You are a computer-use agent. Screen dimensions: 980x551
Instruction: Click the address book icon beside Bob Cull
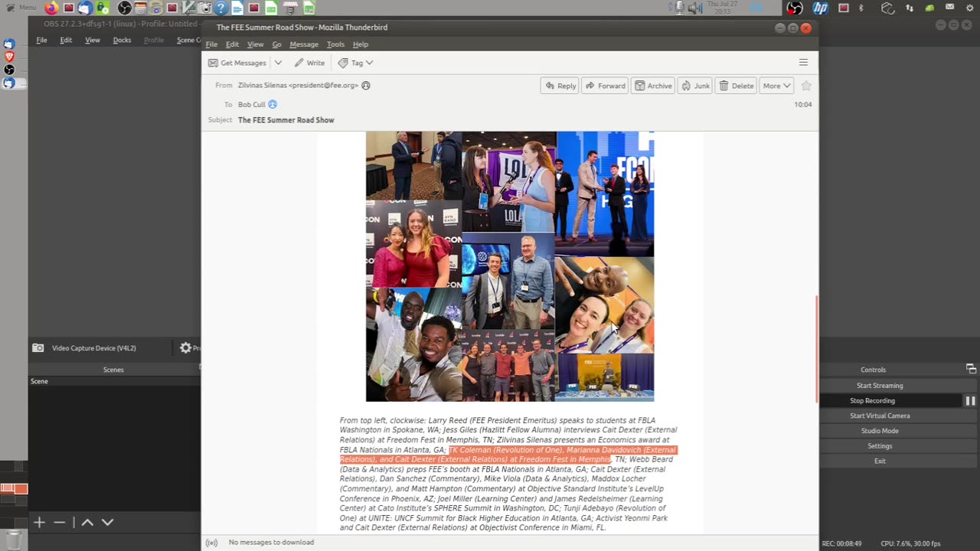pos(273,104)
